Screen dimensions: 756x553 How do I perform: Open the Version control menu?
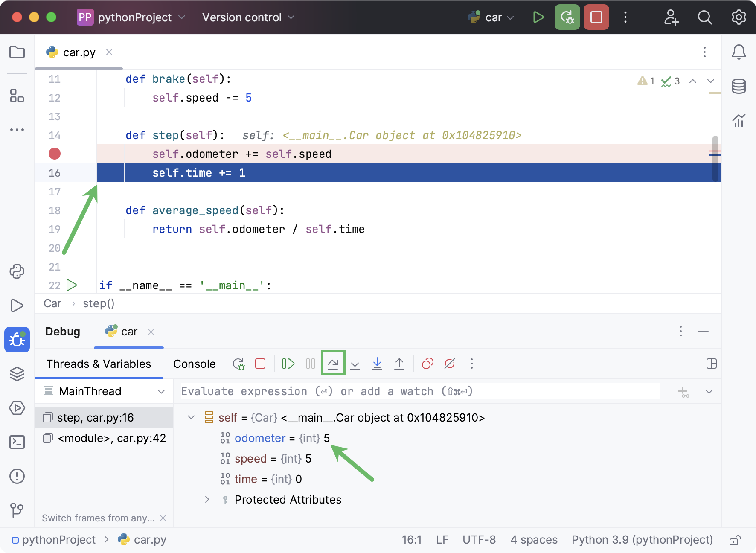click(248, 17)
